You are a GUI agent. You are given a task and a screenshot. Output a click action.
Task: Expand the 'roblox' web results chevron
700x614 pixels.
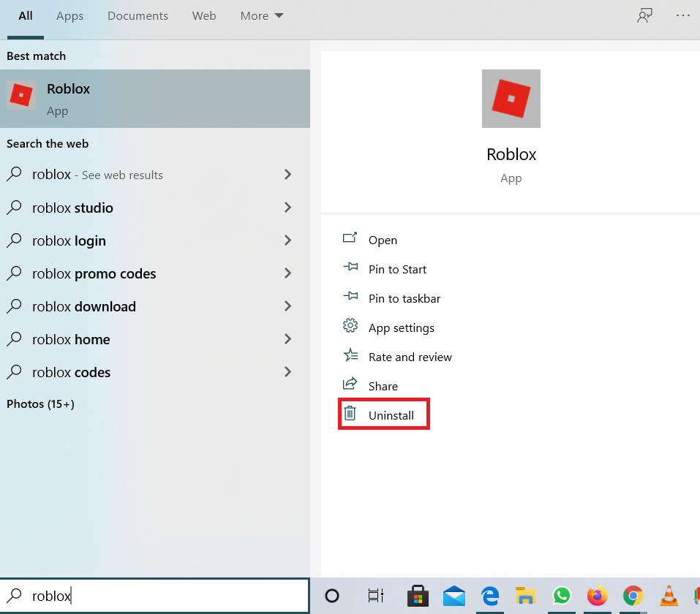(288, 175)
